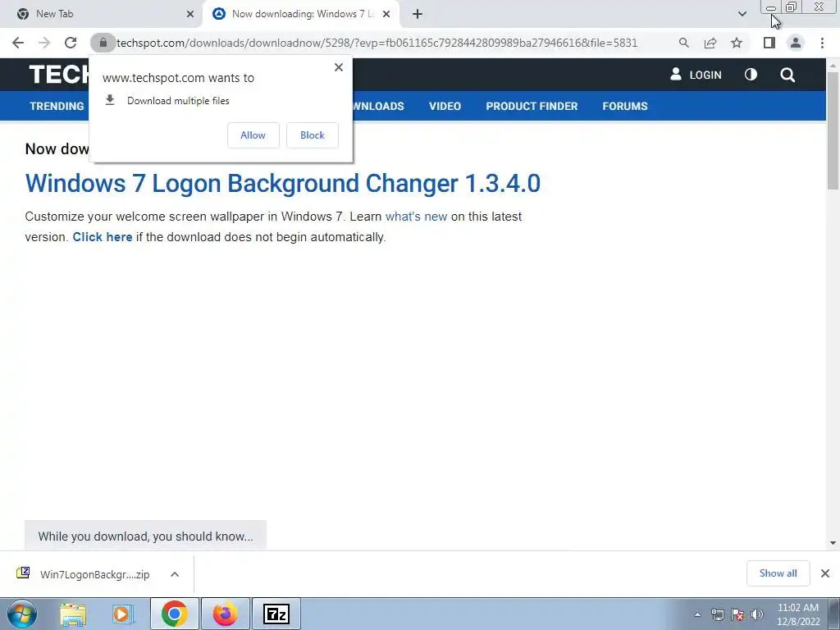Open the TRENDING menu
The height and width of the screenshot is (630, 840).
coord(57,106)
